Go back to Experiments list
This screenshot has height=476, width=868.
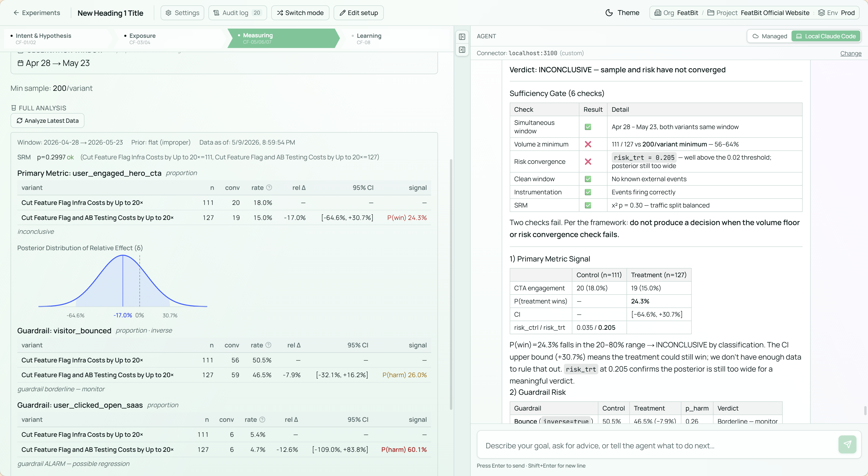36,13
